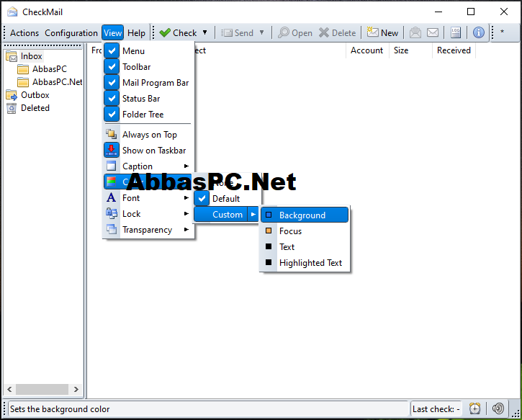The width and height of the screenshot is (522, 420).
Task: Click the Open message magnifier button
Action: click(295, 33)
